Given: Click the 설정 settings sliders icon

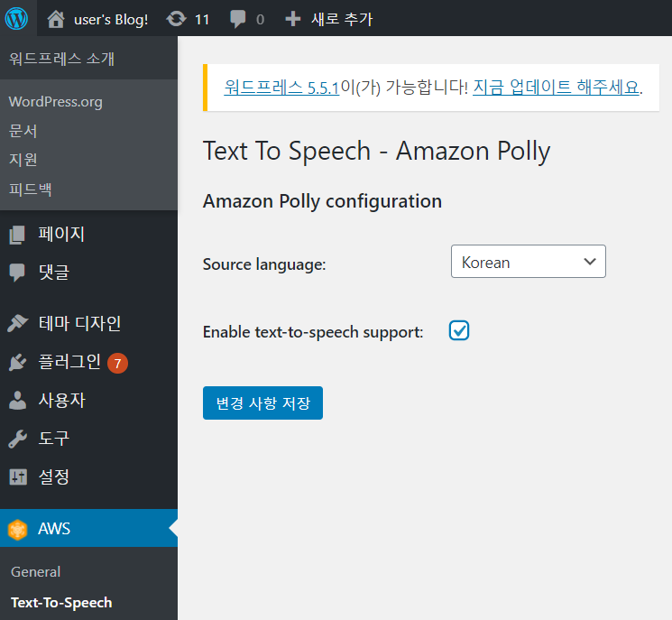Looking at the screenshot, I should point(17,477).
